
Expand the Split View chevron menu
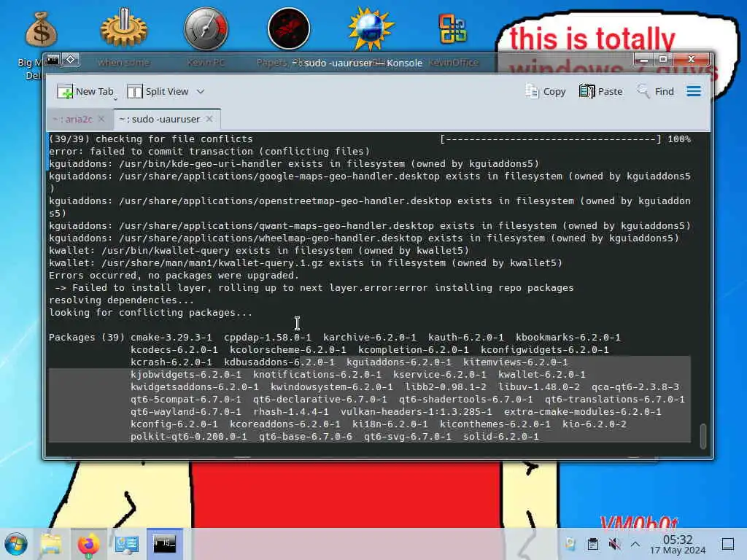(x=201, y=91)
